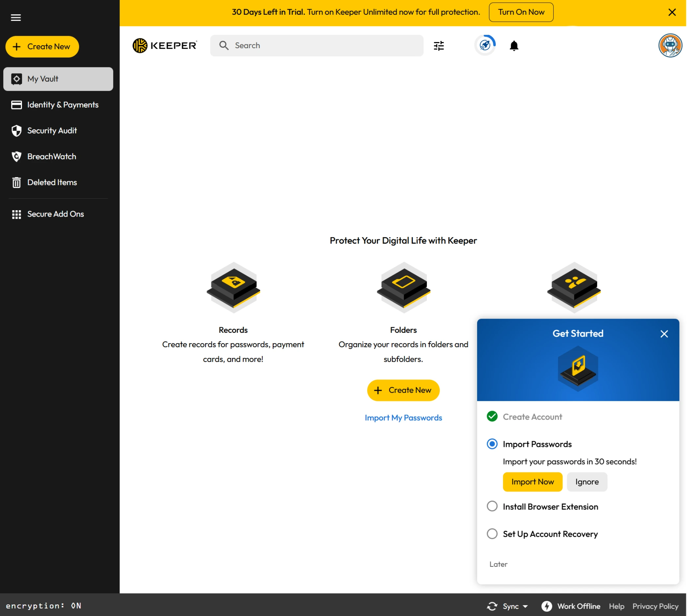Viewport: 687px width, 616px height.
Task: Select the My Vault icon
Action: [16, 79]
